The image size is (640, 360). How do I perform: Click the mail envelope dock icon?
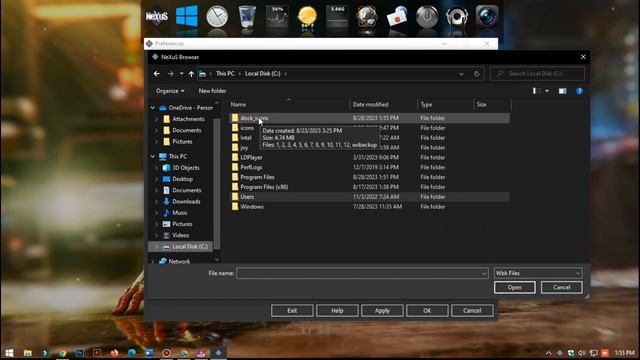(x=397, y=17)
